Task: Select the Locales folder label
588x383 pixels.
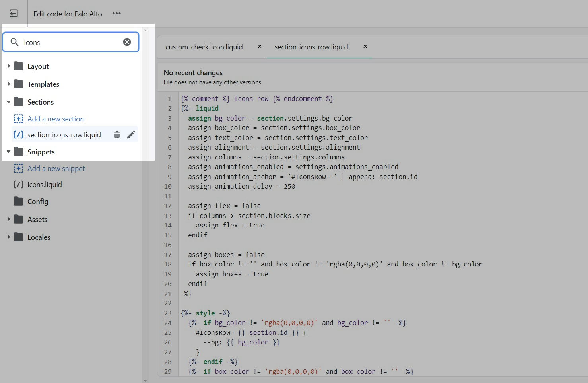Action: 39,237
